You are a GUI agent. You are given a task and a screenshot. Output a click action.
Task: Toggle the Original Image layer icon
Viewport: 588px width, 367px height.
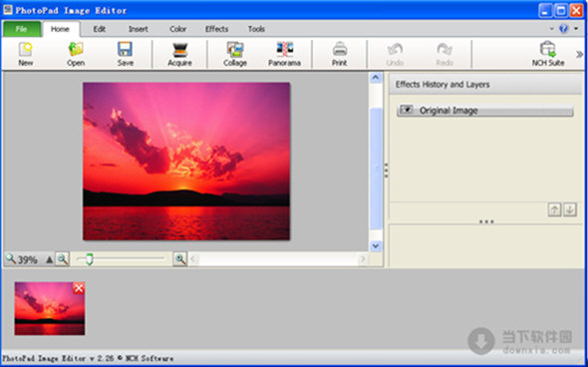[x=407, y=110]
